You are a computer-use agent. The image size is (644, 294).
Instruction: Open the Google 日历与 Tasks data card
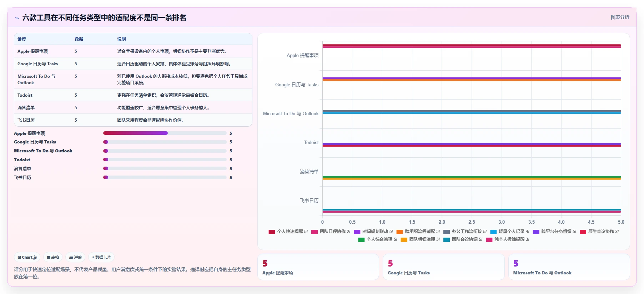[444, 267]
